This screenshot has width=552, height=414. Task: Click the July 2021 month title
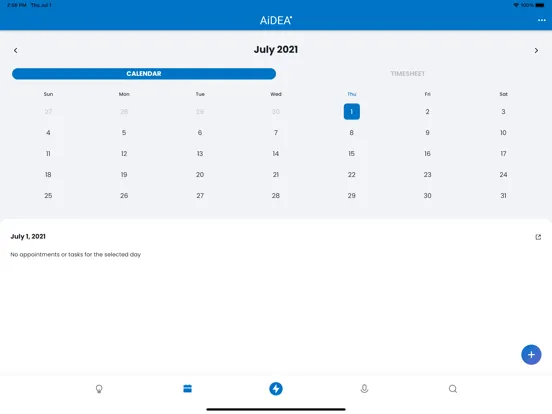pyautogui.click(x=276, y=50)
